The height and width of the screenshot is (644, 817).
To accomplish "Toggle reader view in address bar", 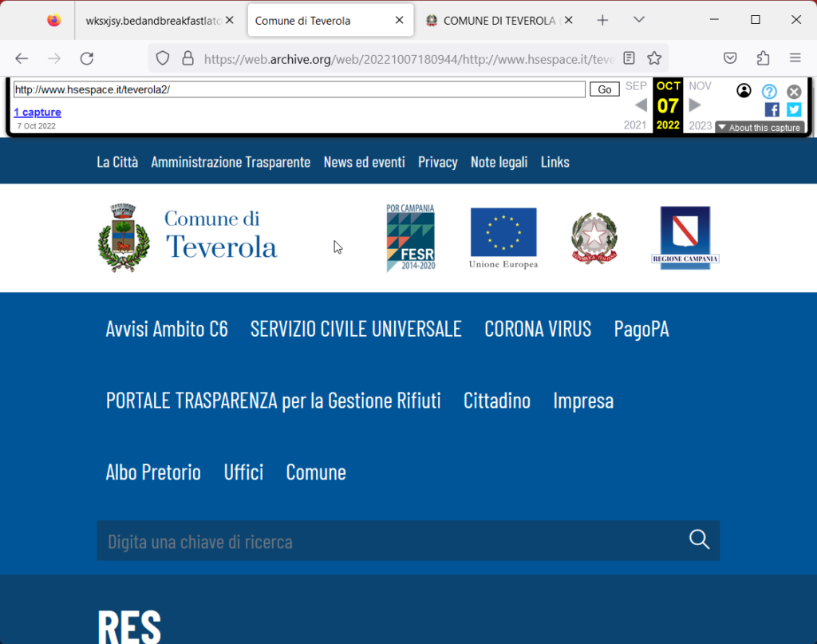I will [x=630, y=58].
